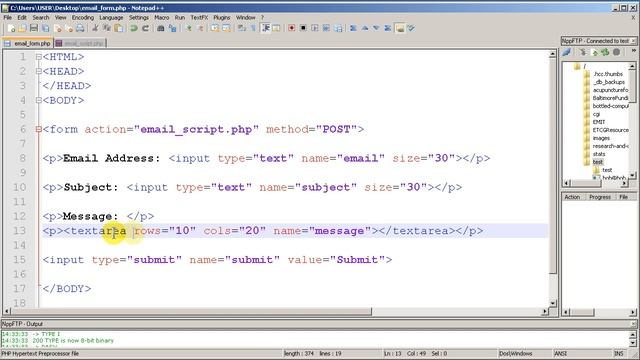Screen dimensions: 640x360
Task: Click the New file toolbar icon
Action: click(x=11, y=28)
